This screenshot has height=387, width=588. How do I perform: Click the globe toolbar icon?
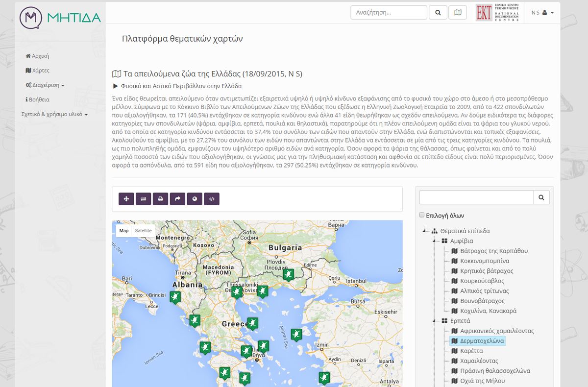point(195,199)
